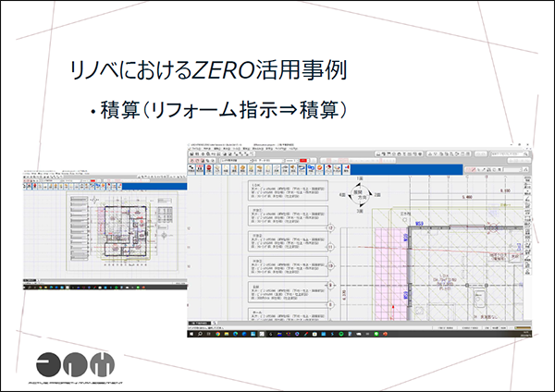Click the magnifier icon in the top-right search box
This screenshot has height=392, width=555.
pyautogui.click(x=526, y=153)
